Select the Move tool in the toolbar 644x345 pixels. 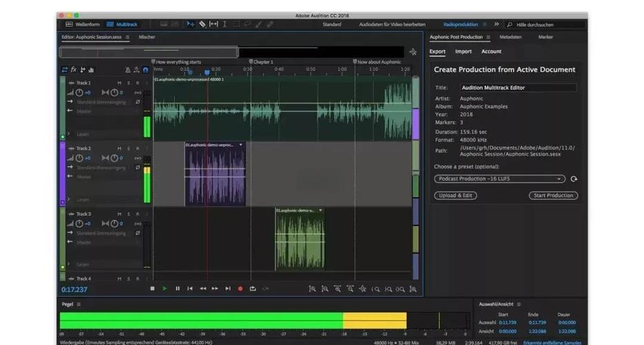click(190, 24)
